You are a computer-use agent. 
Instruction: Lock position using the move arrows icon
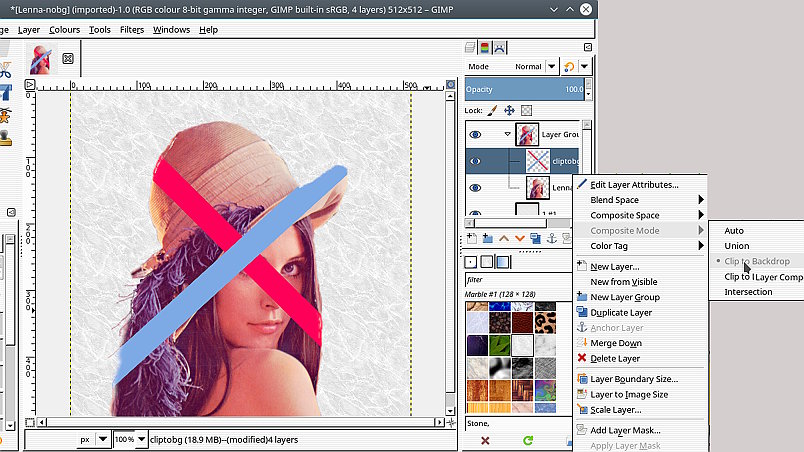(509, 110)
